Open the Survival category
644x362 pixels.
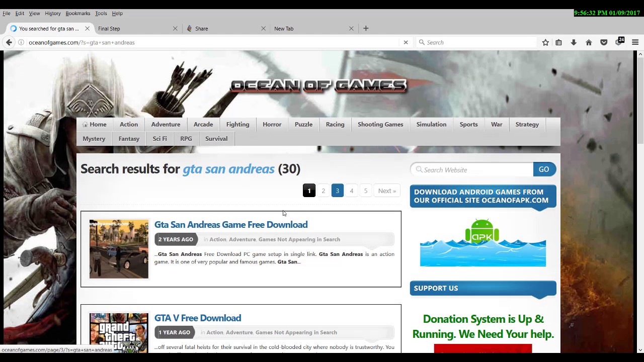pyautogui.click(x=216, y=139)
